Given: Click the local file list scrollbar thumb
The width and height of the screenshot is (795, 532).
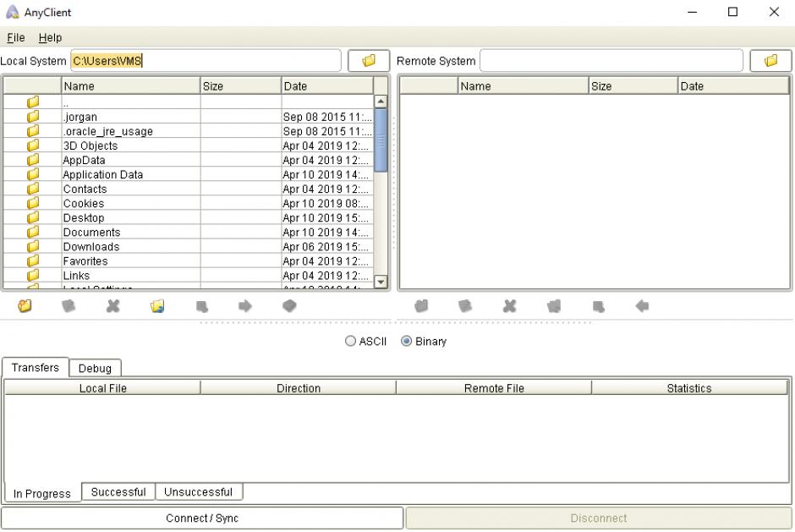Looking at the screenshot, I should point(381,140).
